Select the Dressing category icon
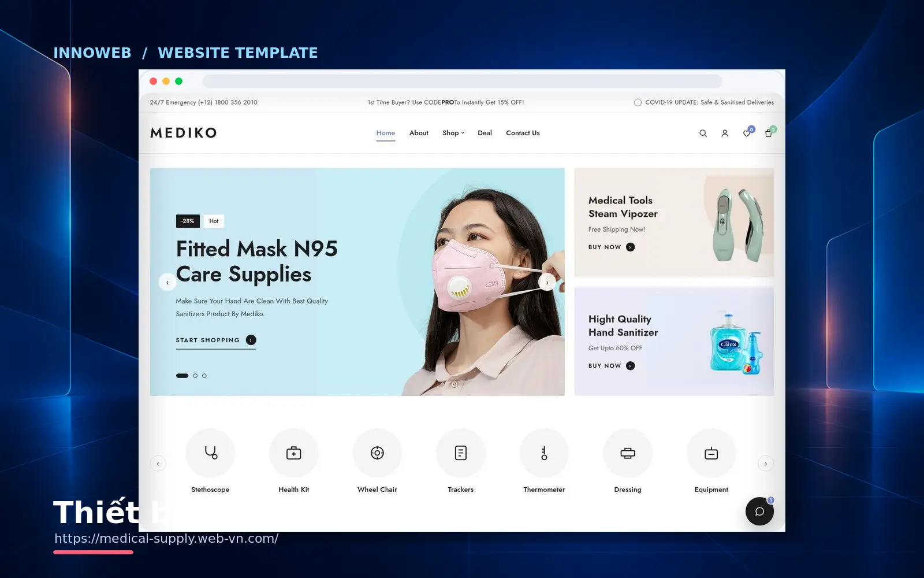The height and width of the screenshot is (578, 924). coord(628,453)
